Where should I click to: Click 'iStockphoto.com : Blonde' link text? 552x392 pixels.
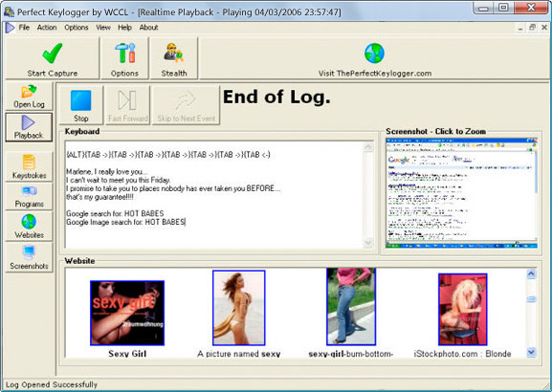click(x=463, y=354)
